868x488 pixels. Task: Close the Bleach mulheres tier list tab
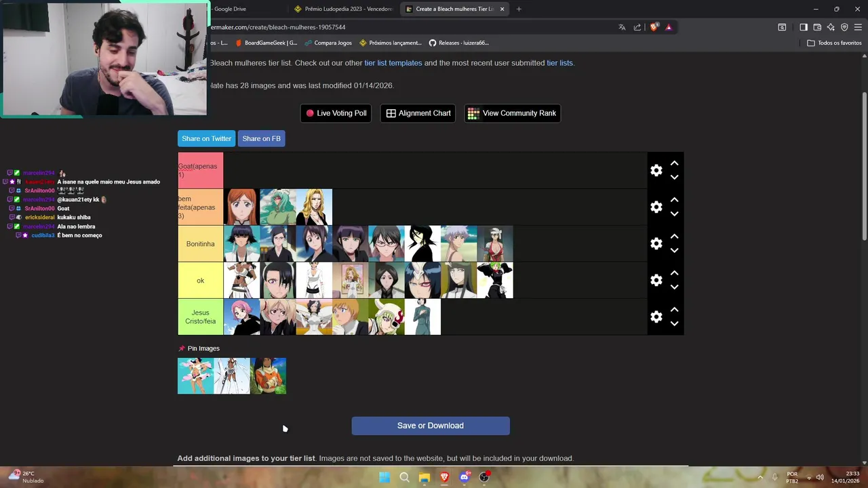(502, 9)
